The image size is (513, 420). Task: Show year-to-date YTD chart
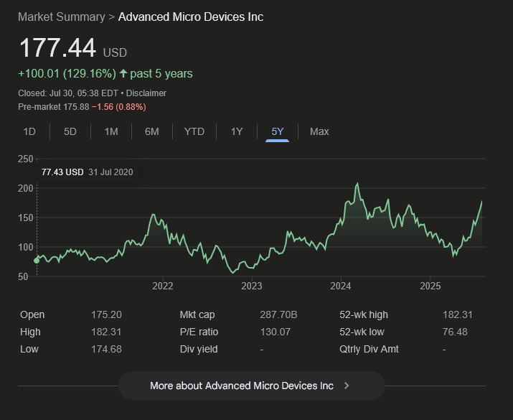coord(194,131)
